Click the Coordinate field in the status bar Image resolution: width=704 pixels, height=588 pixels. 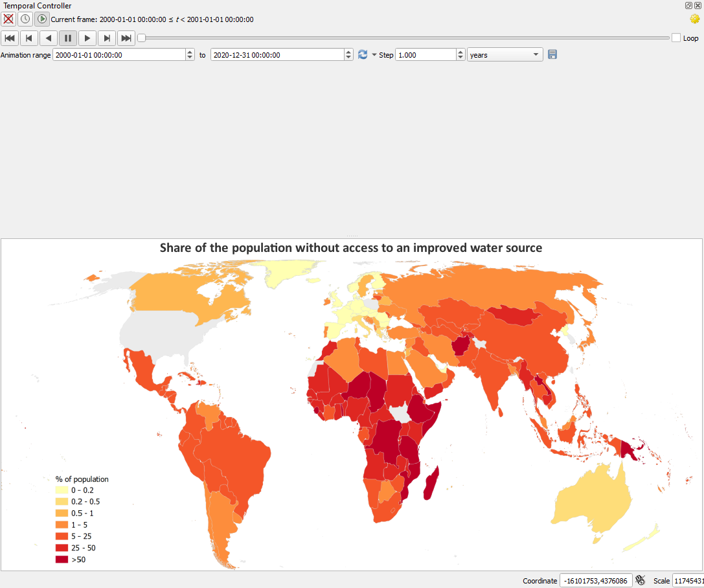click(x=596, y=580)
